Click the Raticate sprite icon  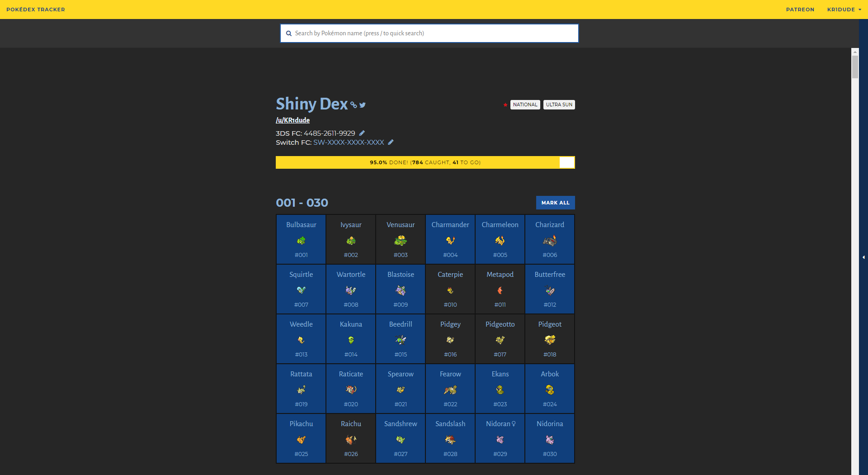click(351, 389)
